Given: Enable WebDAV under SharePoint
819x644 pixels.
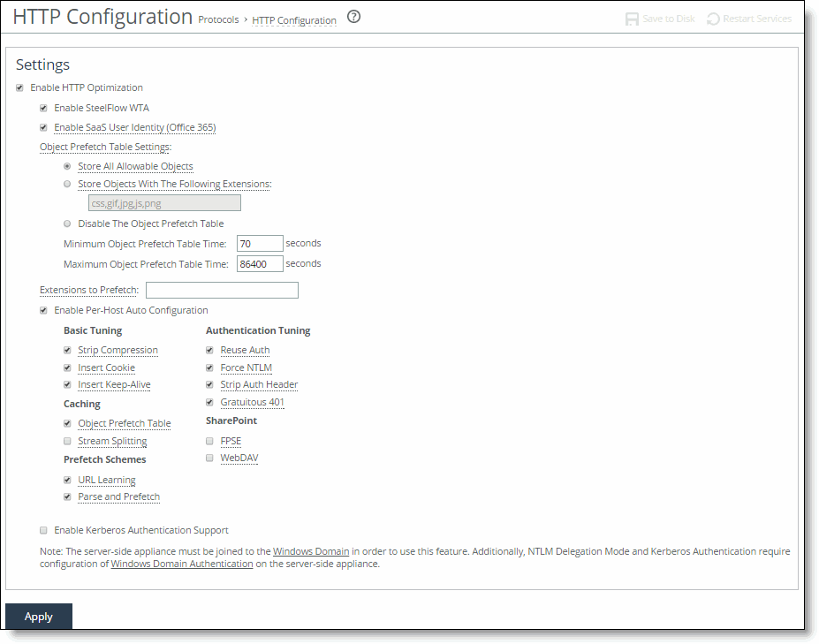Looking at the screenshot, I should click(x=209, y=458).
